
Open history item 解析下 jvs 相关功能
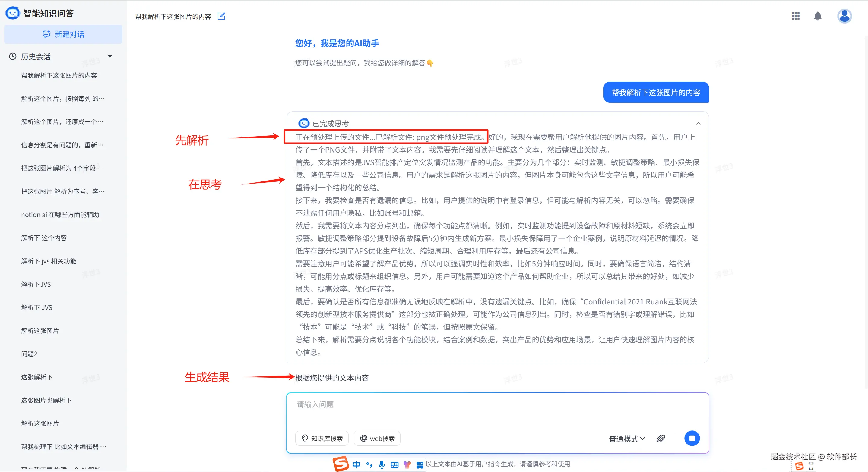pyautogui.click(x=49, y=261)
